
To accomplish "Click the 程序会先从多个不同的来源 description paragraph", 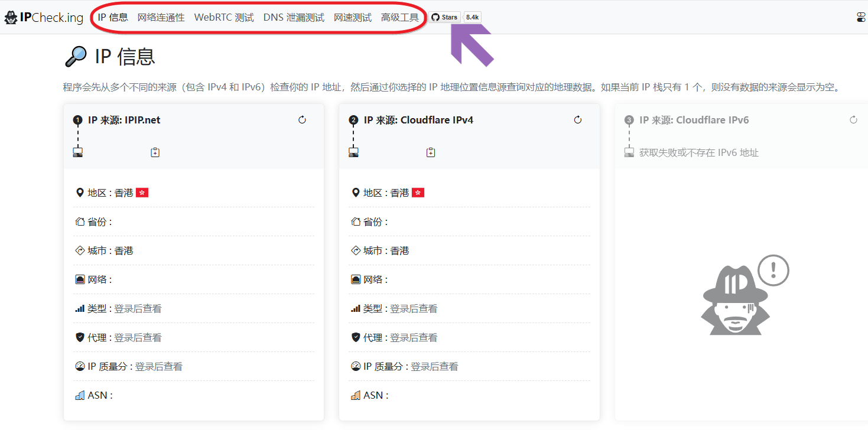I will coord(451,87).
